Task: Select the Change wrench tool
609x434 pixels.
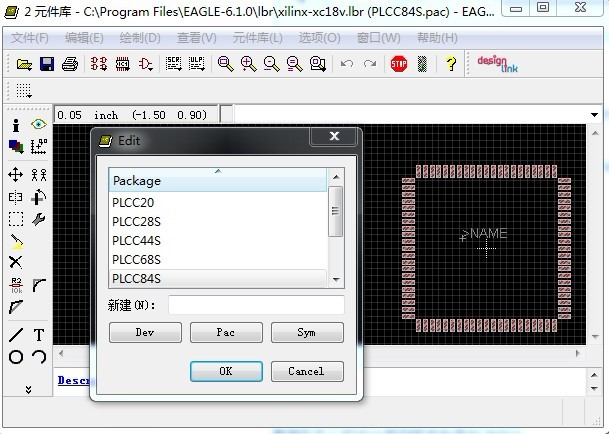Action: [x=39, y=219]
